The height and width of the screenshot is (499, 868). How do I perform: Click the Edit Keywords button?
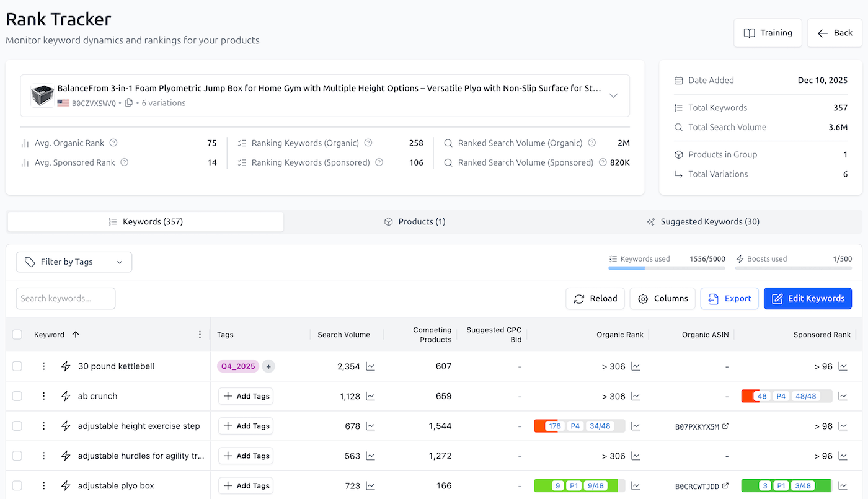pyautogui.click(x=808, y=299)
